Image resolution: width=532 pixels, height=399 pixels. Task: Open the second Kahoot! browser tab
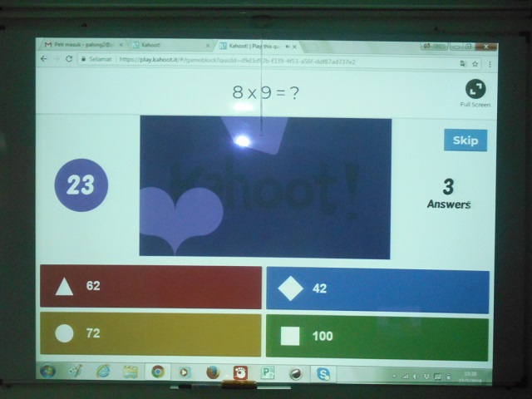coord(166,45)
